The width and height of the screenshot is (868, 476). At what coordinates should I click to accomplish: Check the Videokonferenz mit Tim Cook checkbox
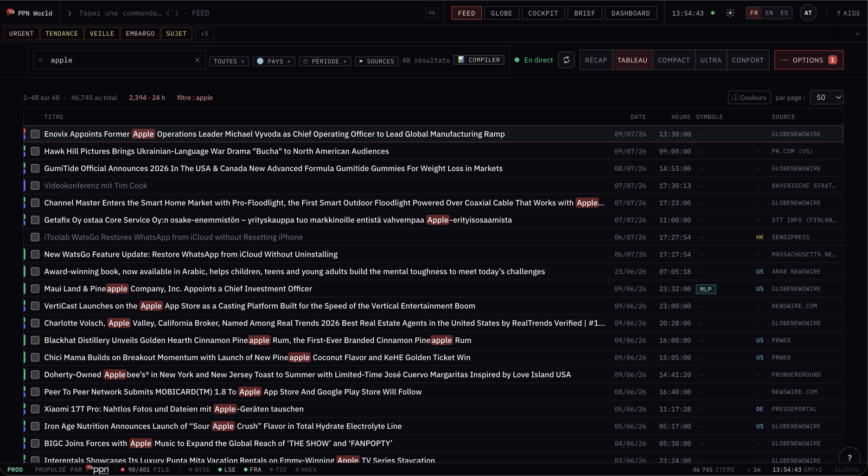point(35,185)
